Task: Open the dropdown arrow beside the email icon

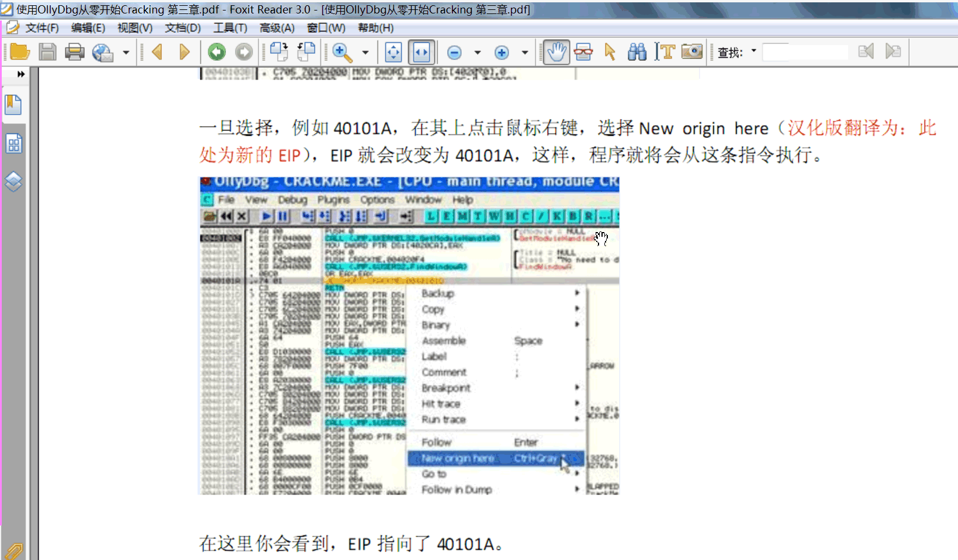Action: 126,53
